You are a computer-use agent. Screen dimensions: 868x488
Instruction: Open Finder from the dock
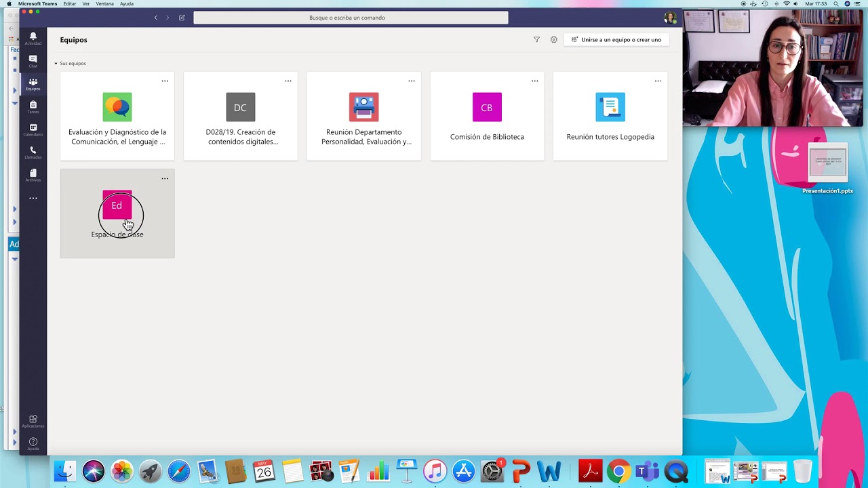[x=65, y=471]
